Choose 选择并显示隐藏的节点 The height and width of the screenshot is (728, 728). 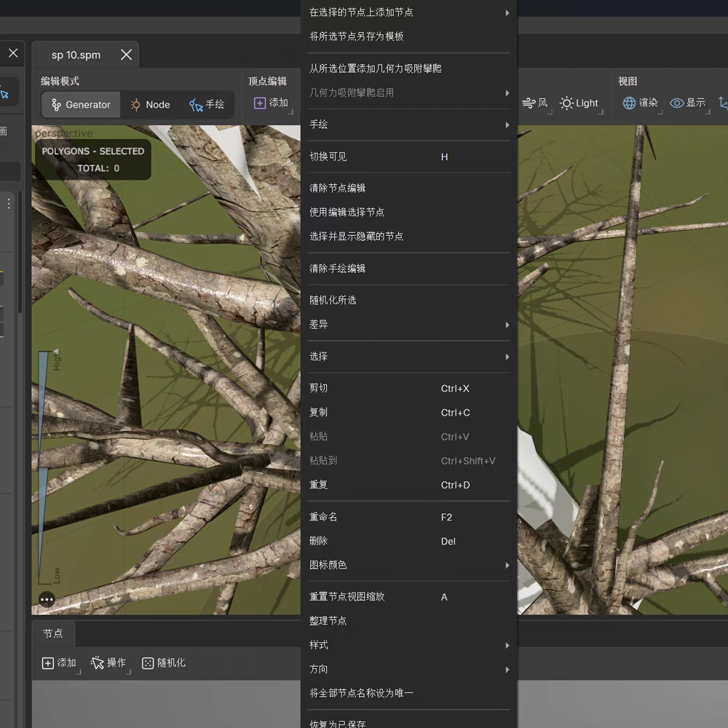[x=409, y=237]
